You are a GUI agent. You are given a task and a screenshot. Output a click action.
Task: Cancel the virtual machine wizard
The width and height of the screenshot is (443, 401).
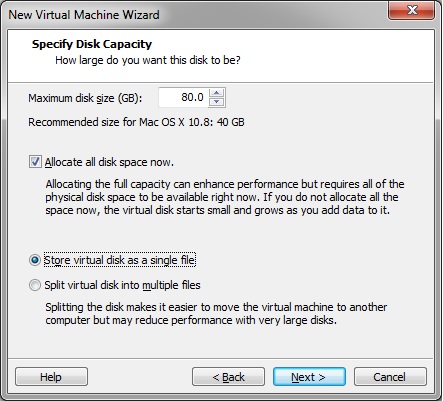click(x=390, y=377)
